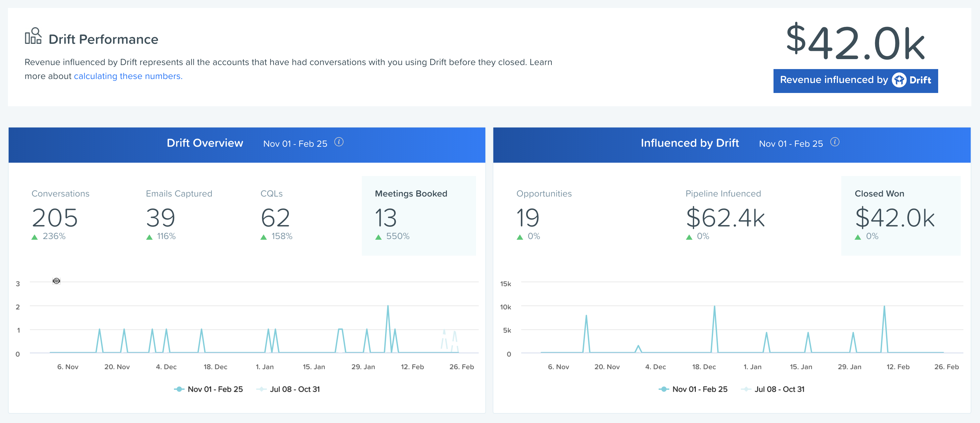Click the $62.4k pipeline value

[x=725, y=217]
